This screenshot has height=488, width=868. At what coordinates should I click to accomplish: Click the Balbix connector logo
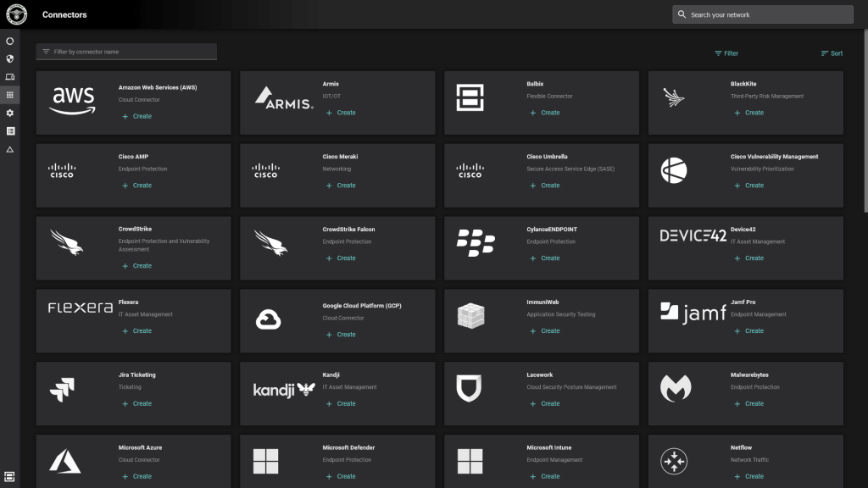pyautogui.click(x=470, y=97)
